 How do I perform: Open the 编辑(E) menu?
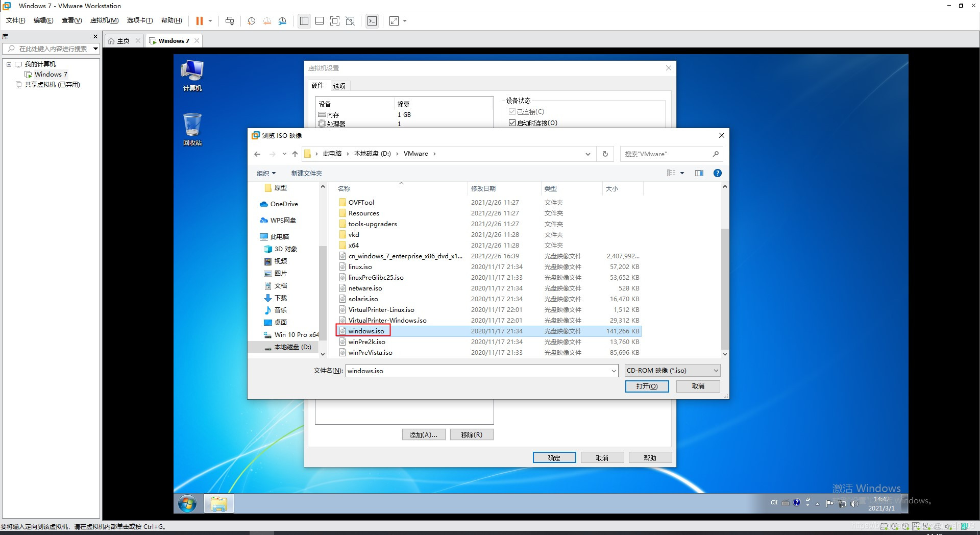point(43,20)
